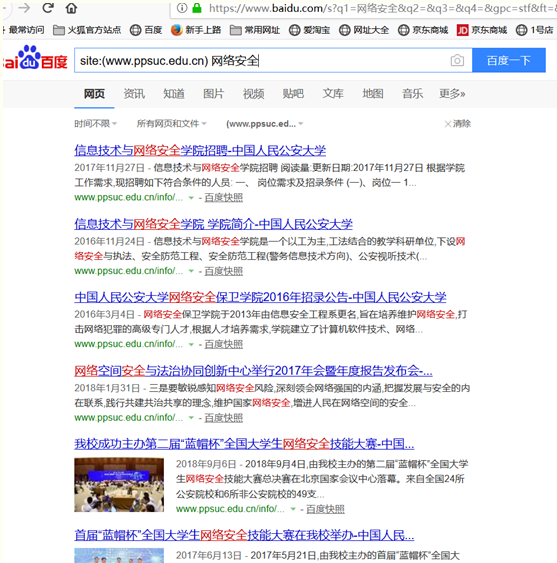Screen dimensions: 557x563
Task: Switch to the 知道 tab
Action: point(174,94)
